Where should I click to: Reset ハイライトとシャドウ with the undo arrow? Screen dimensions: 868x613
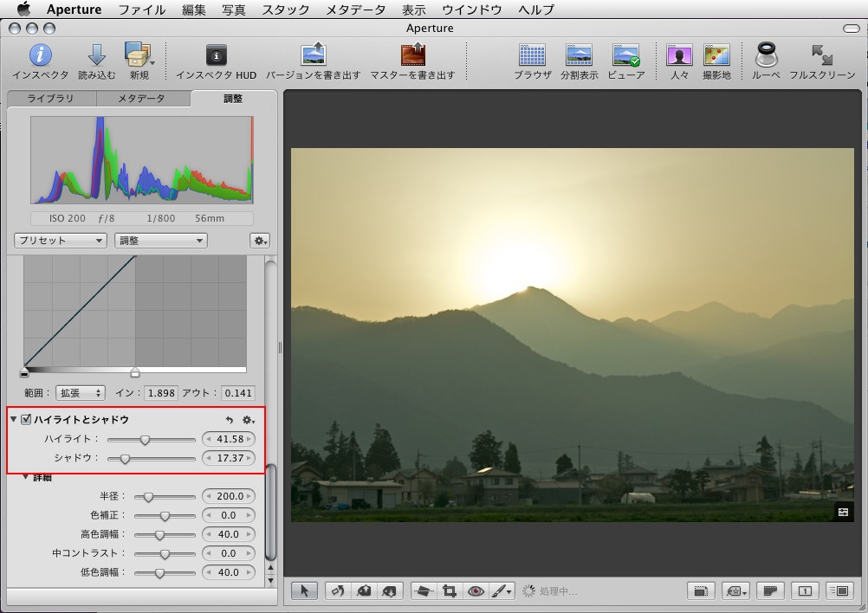pyautogui.click(x=230, y=420)
